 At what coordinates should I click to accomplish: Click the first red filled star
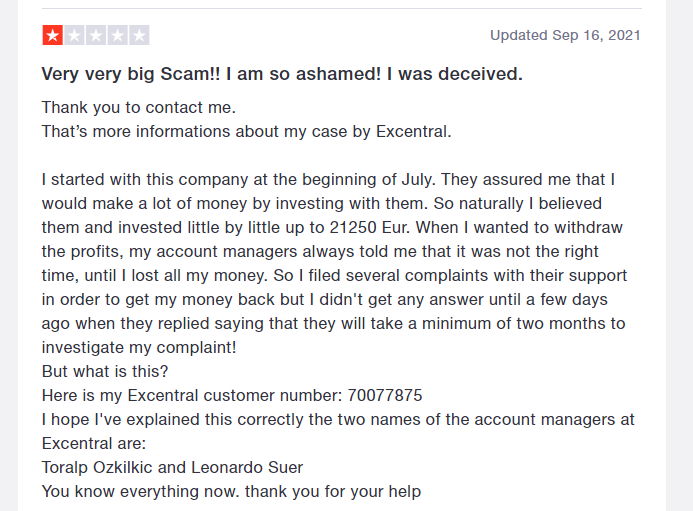pyautogui.click(x=52, y=36)
